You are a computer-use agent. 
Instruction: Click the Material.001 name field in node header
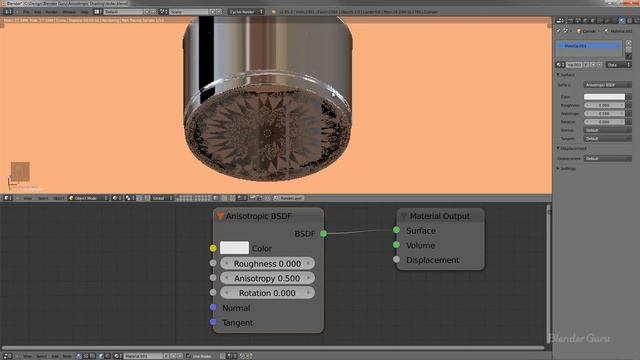click(x=143, y=356)
